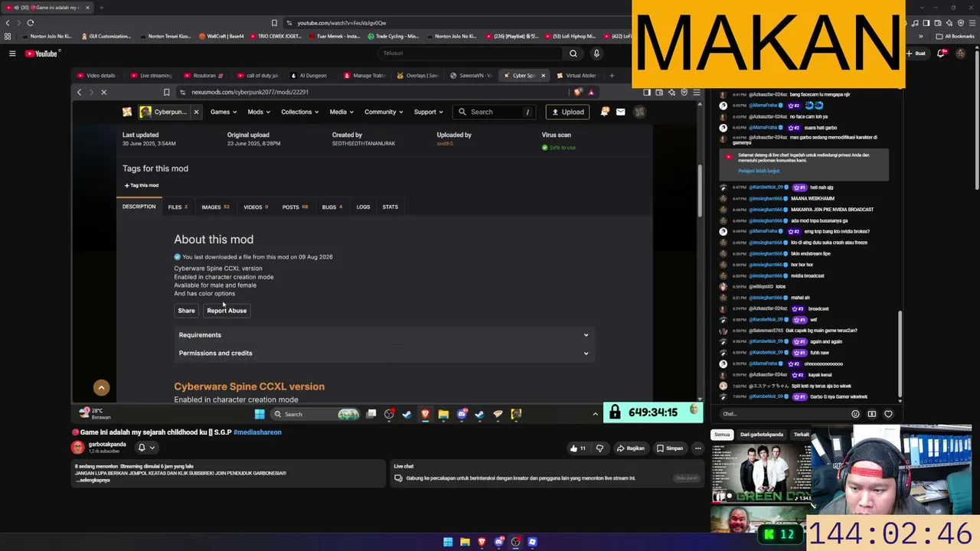
Task: Send a heart reaction in chat
Action: tap(888, 414)
